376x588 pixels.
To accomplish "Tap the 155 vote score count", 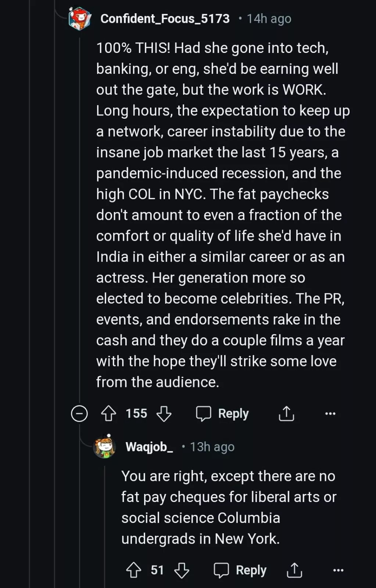I will tap(136, 413).
